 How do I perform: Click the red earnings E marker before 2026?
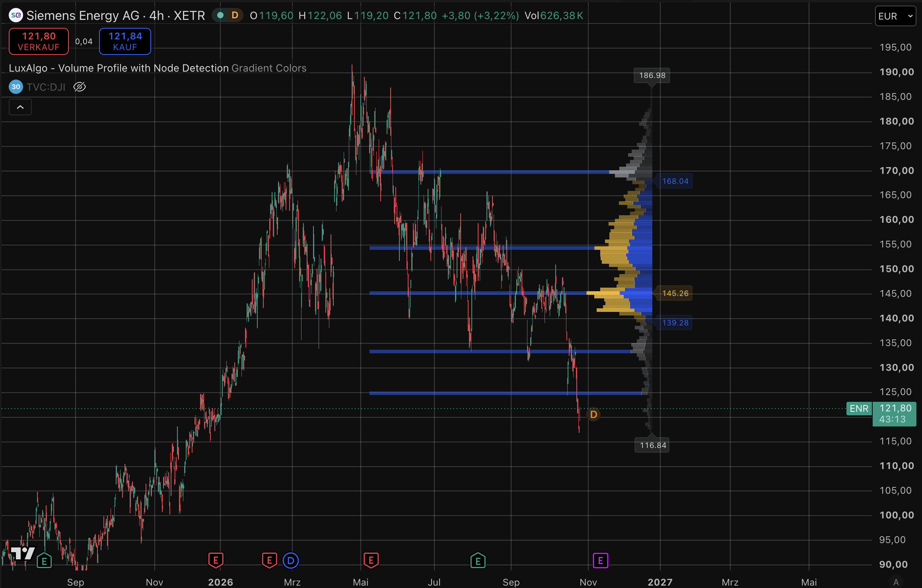216,561
